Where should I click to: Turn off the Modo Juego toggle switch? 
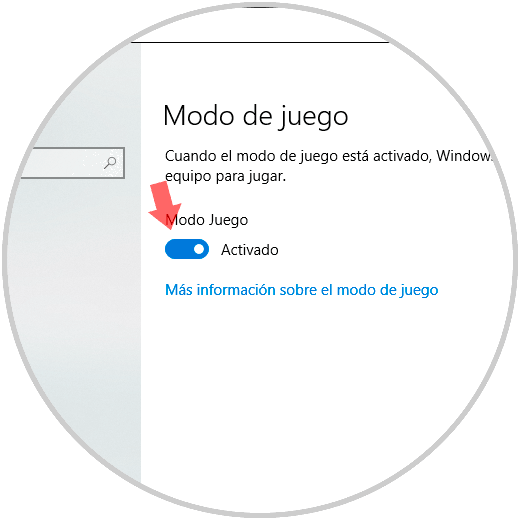(187, 249)
